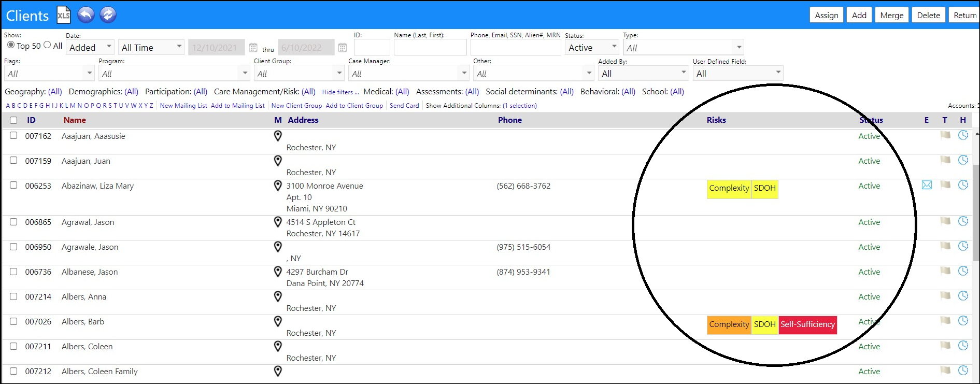Click orange Complexity risk tag for Albers, Barb
Viewport: 980px width, 384px height.
[x=729, y=325]
